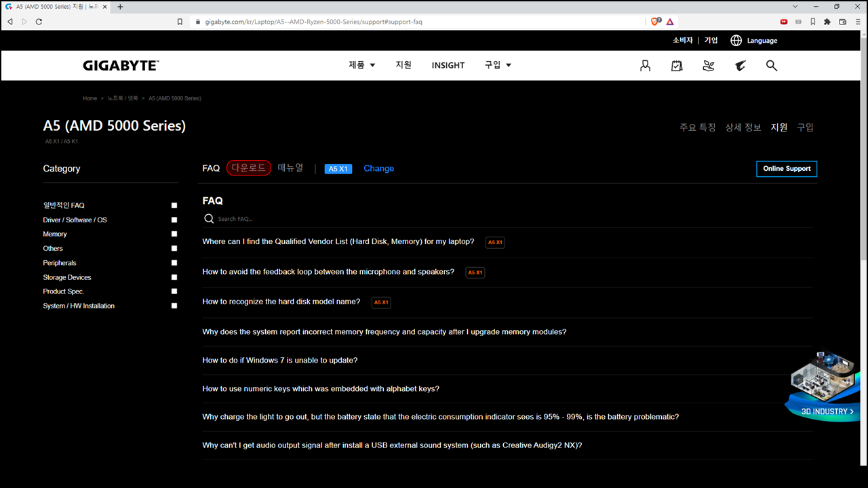Open hard disk model name FAQ
Viewport: 868px width, 488px height.
tap(281, 302)
